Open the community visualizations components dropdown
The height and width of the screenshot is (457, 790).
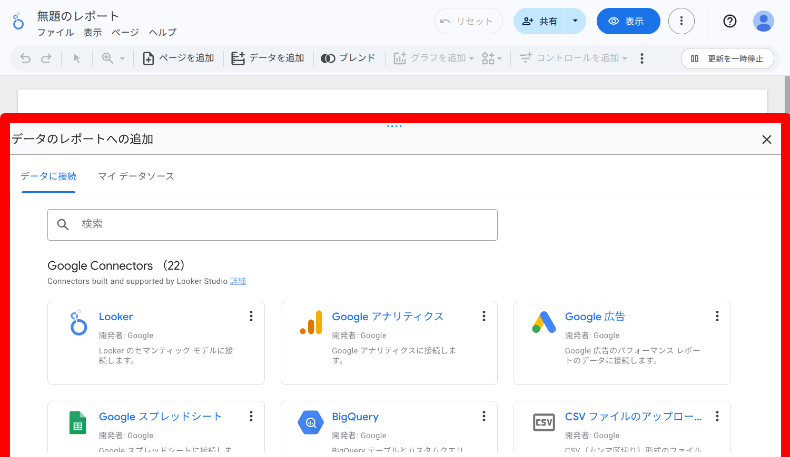tap(492, 58)
